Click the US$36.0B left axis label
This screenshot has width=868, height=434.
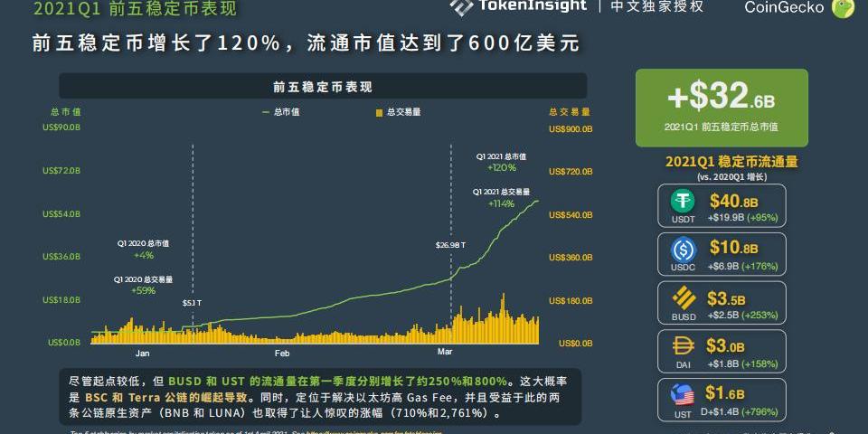click(61, 257)
